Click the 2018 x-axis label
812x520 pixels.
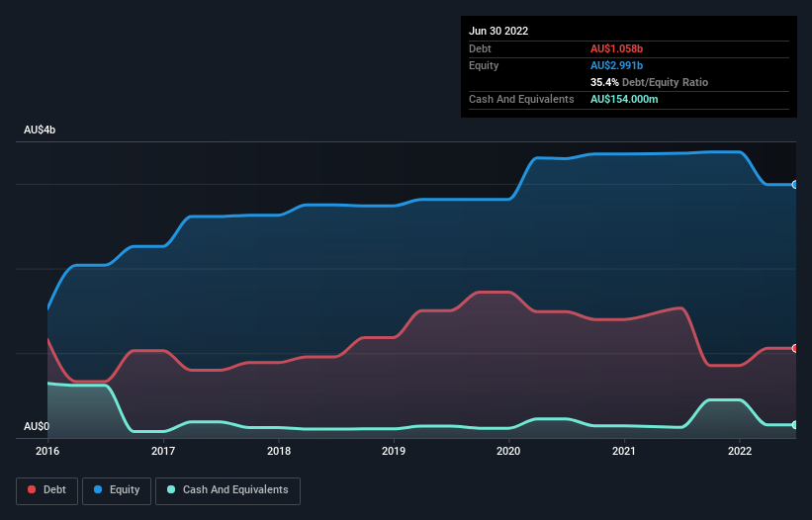(279, 451)
